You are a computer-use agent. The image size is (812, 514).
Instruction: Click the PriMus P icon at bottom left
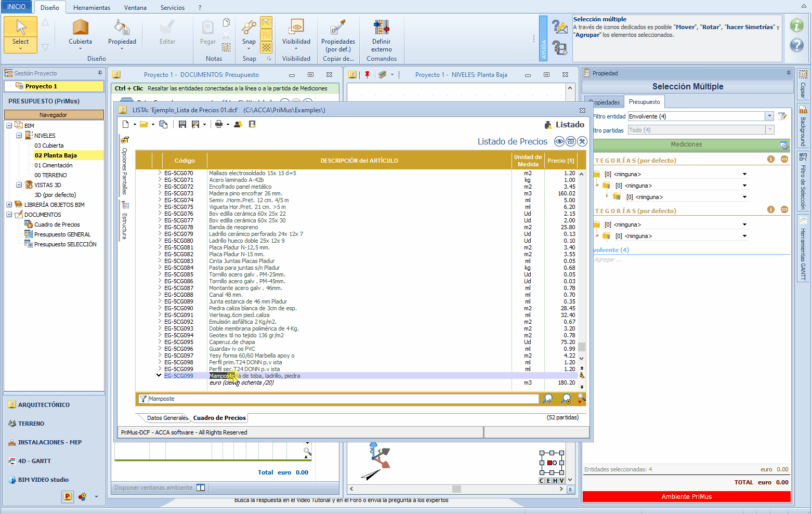(67, 496)
